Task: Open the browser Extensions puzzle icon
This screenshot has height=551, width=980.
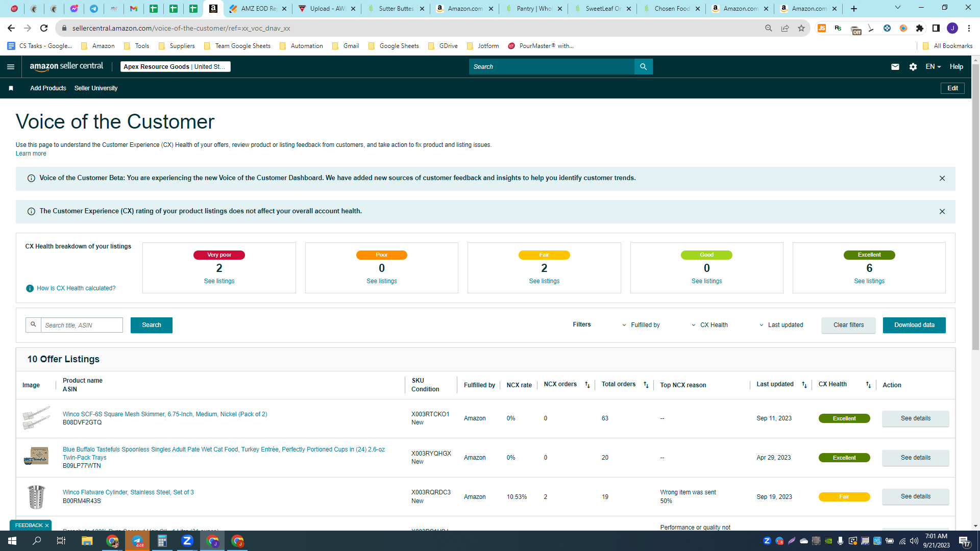Action: click(x=920, y=28)
